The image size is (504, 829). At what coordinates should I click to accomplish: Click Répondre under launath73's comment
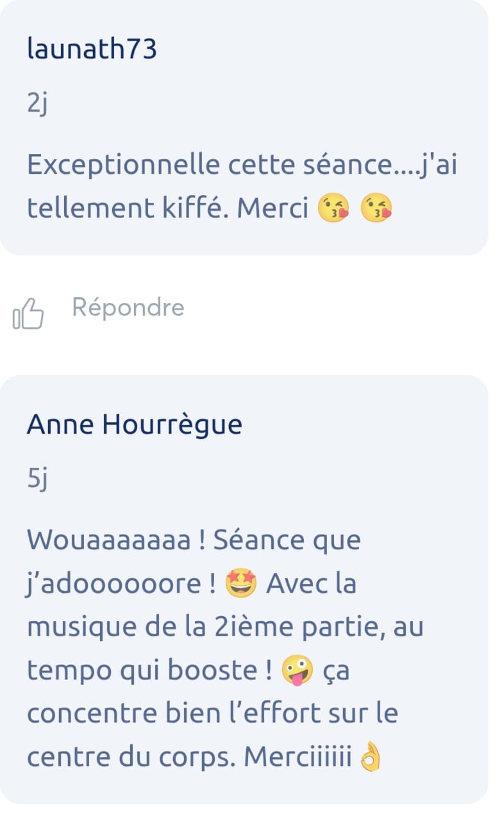[x=128, y=307]
